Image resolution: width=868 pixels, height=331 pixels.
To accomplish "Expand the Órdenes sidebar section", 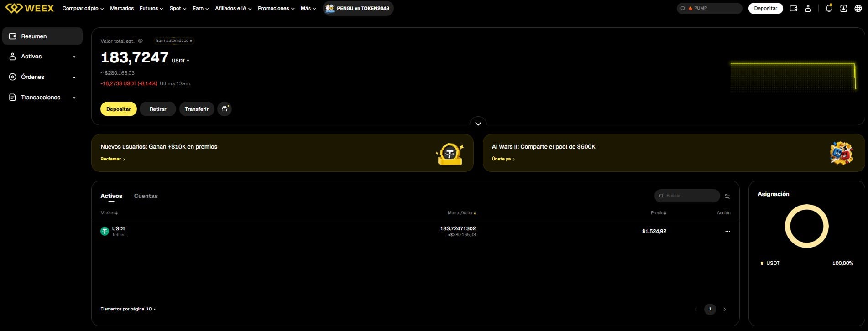I will (x=42, y=77).
